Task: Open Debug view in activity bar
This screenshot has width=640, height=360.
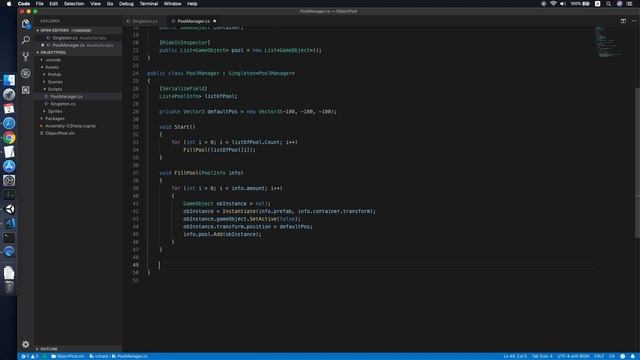Action: point(26,73)
